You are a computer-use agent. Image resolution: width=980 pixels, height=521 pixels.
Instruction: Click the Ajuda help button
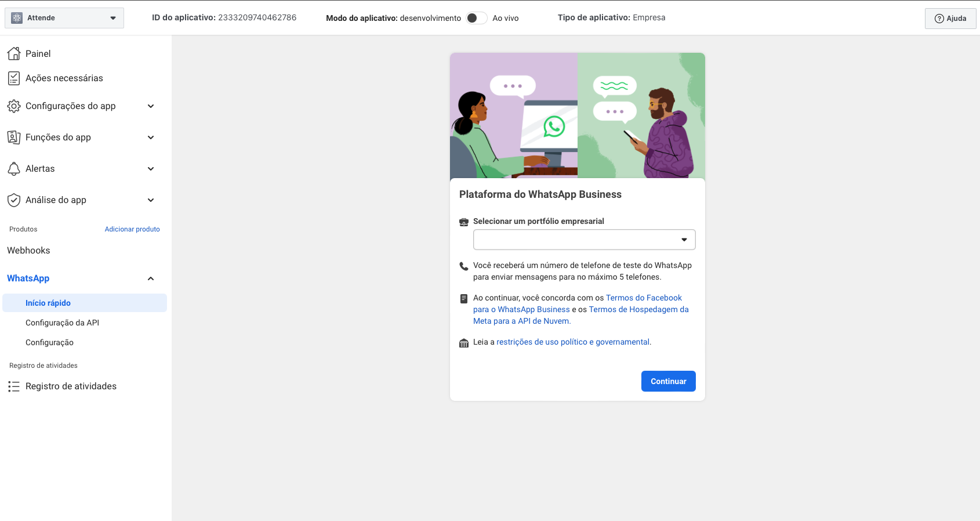(x=950, y=19)
